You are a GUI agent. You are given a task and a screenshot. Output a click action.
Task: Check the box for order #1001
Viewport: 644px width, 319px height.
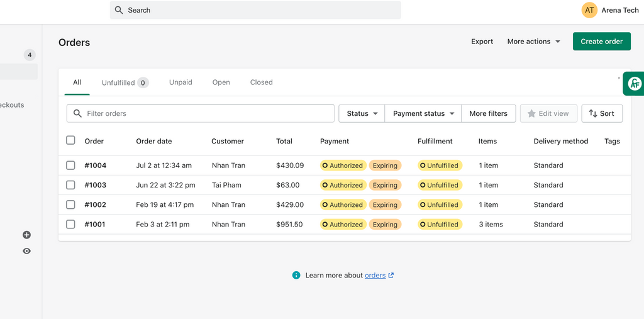tap(70, 224)
